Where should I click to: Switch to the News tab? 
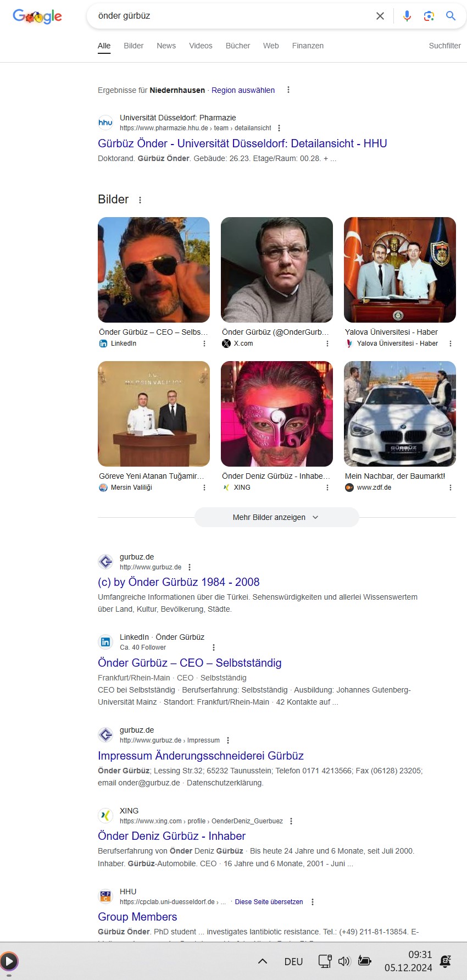(166, 46)
